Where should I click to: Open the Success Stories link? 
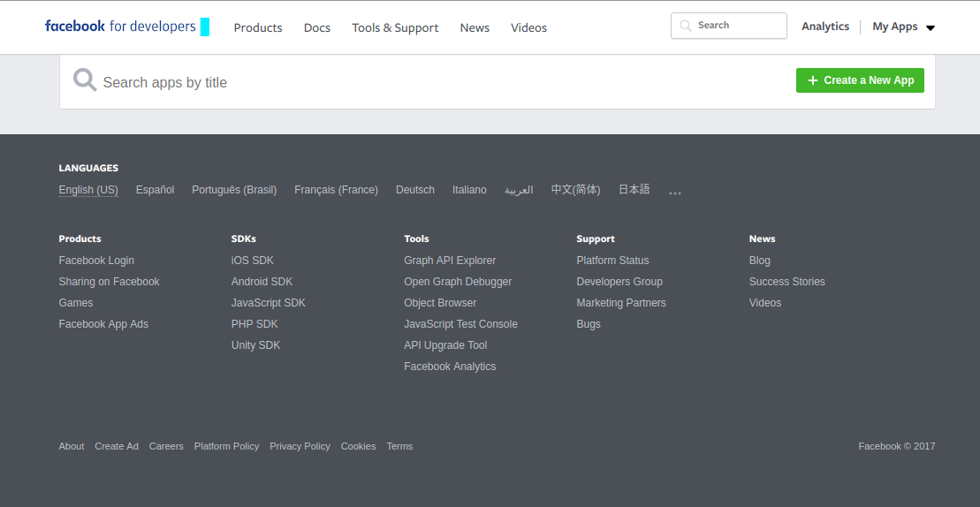pos(787,282)
